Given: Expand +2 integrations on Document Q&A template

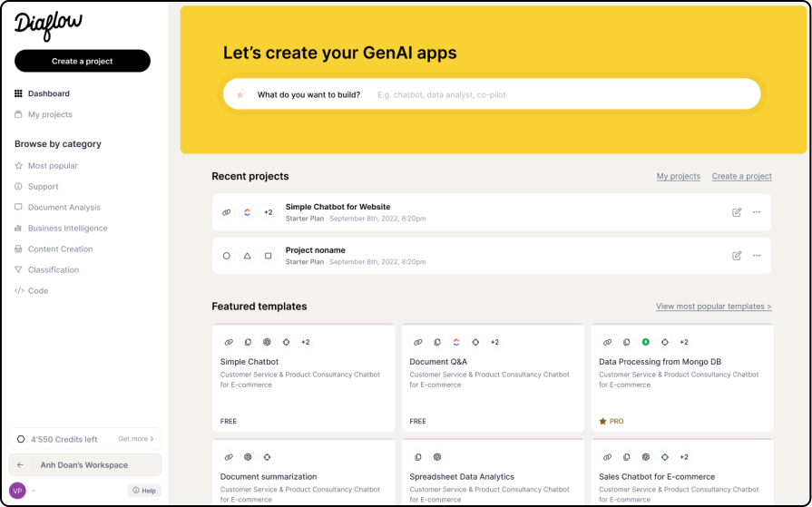Looking at the screenshot, I should pos(494,342).
